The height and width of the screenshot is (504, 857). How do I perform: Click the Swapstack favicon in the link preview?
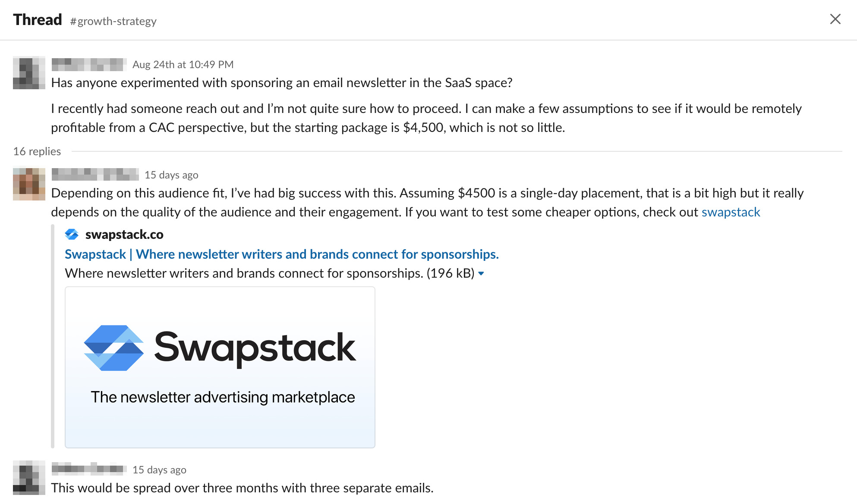72,235
